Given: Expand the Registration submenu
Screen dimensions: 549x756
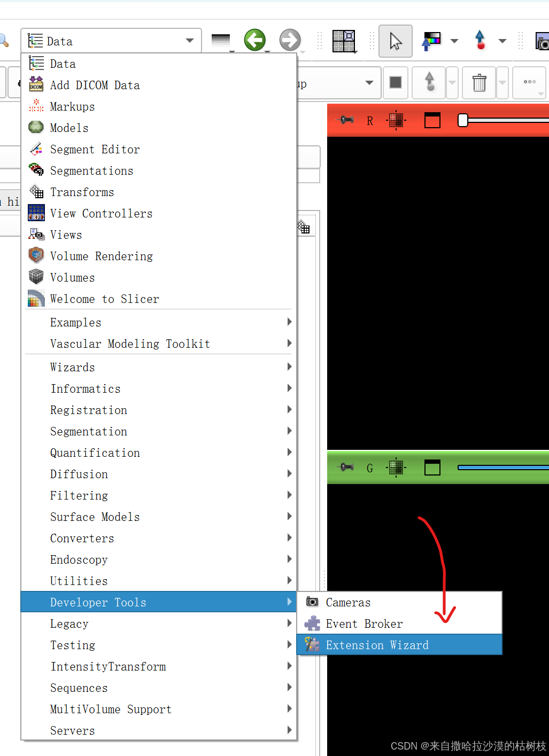Looking at the screenshot, I should [x=159, y=410].
